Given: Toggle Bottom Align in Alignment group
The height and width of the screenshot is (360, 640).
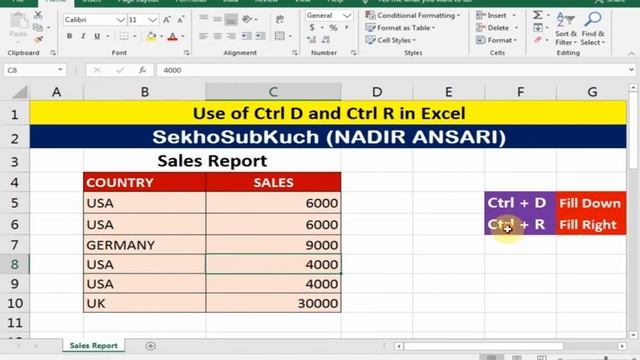Looking at the screenshot, I should (231, 19).
